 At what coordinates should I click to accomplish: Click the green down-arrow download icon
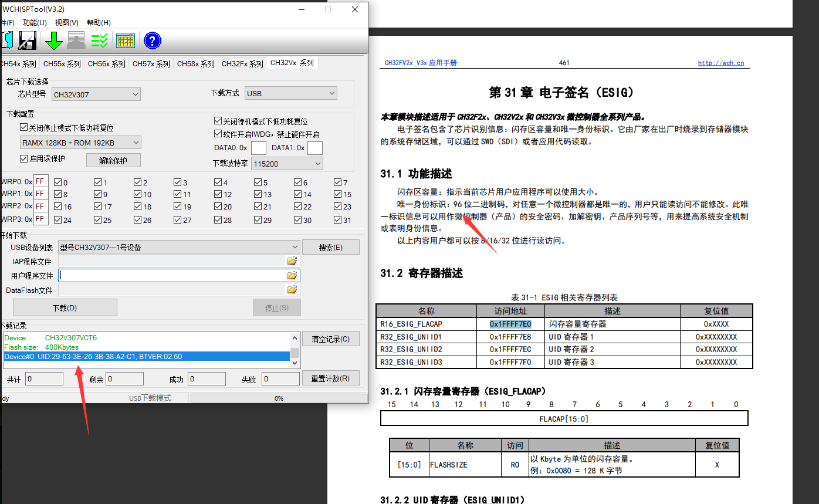[53, 40]
